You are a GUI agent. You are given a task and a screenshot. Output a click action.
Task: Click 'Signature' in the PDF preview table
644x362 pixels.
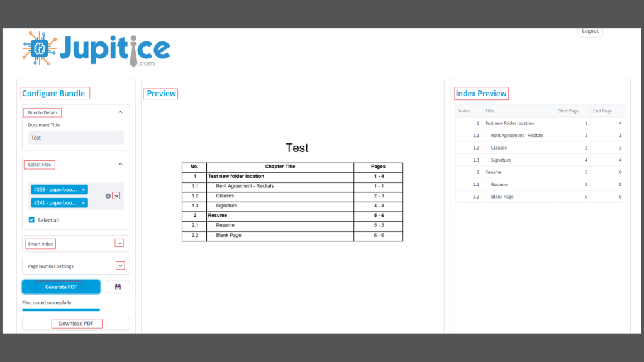pos(226,206)
